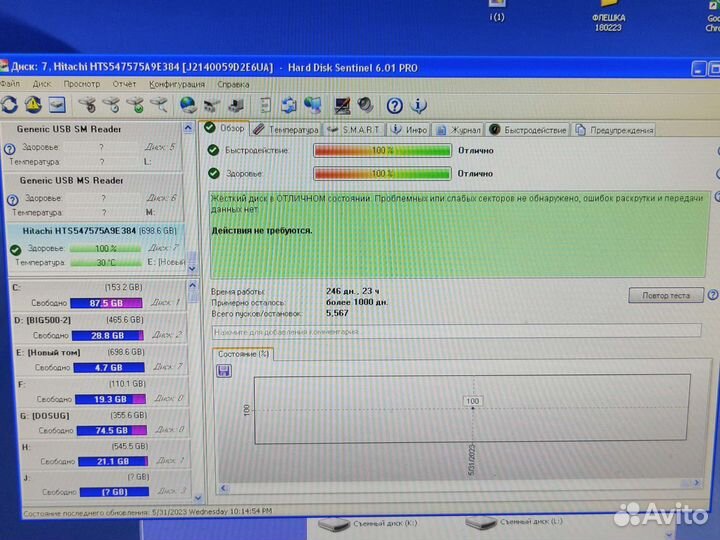Open the Справка menu

tap(233, 84)
